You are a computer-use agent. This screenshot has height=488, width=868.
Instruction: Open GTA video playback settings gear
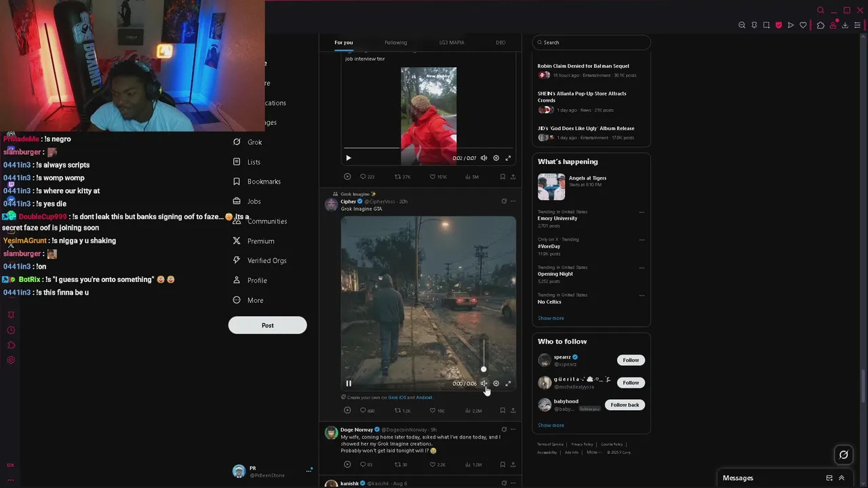tap(496, 384)
